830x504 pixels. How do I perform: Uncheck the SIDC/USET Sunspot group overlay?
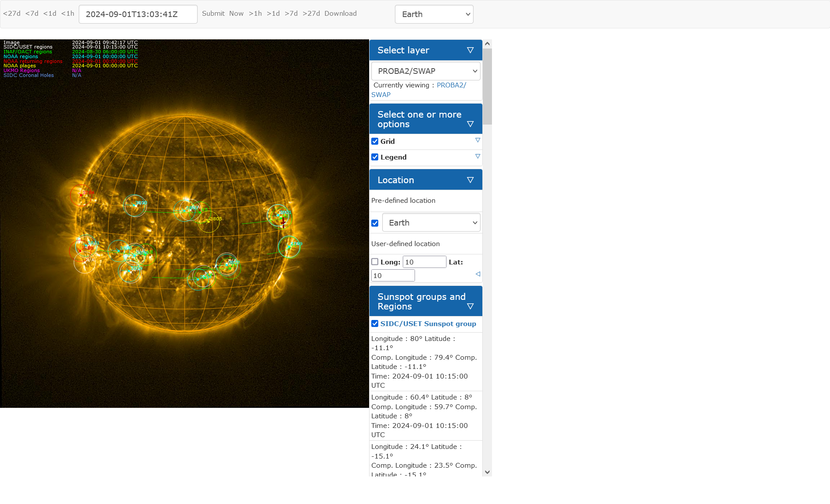pos(375,323)
